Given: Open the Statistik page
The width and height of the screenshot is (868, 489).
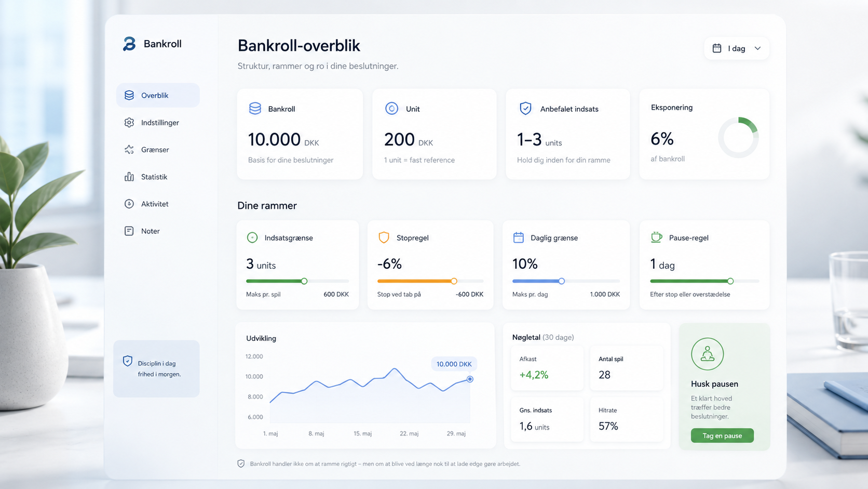Looking at the screenshot, I should click(158, 177).
